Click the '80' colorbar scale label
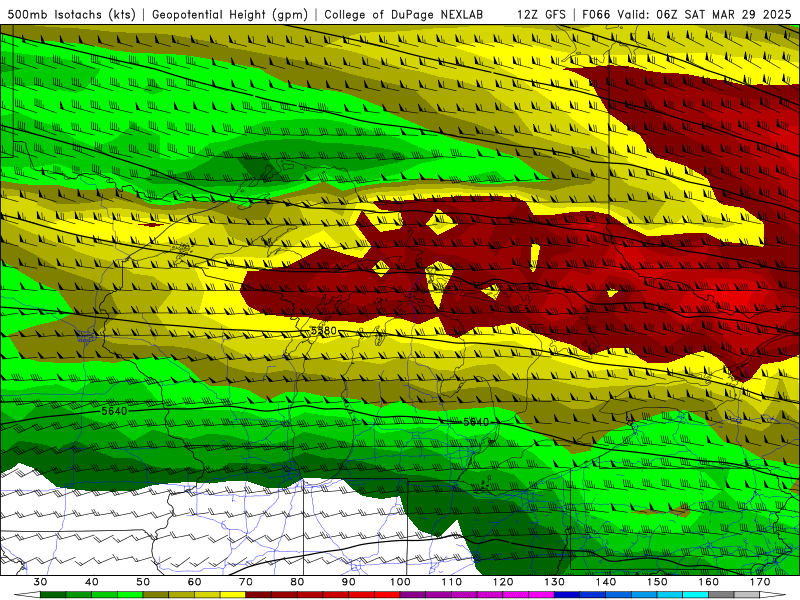The image size is (800, 600). 297,582
